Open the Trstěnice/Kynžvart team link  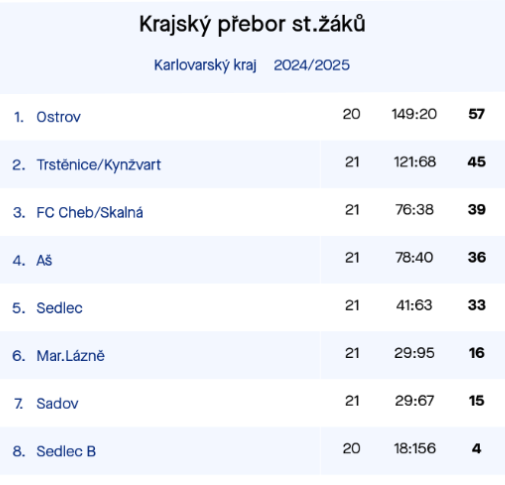click(x=99, y=165)
